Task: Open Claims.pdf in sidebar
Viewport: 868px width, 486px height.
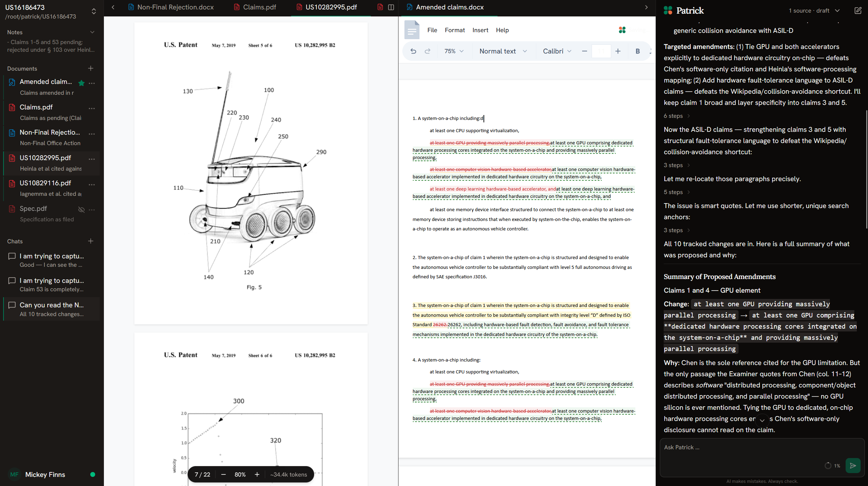Action: click(x=45, y=112)
